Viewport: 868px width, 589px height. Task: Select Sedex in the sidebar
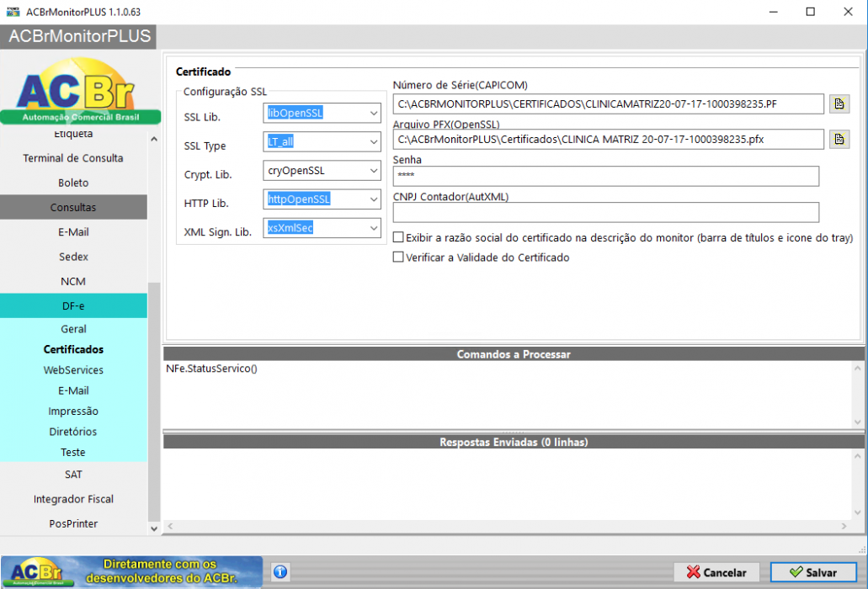(73, 257)
